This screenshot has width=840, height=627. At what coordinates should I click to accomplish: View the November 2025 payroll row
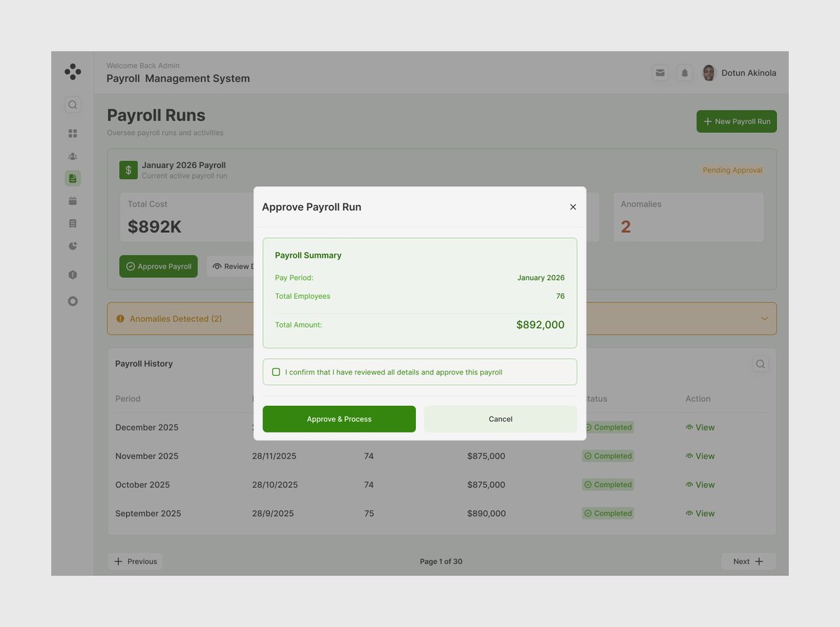(700, 456)
